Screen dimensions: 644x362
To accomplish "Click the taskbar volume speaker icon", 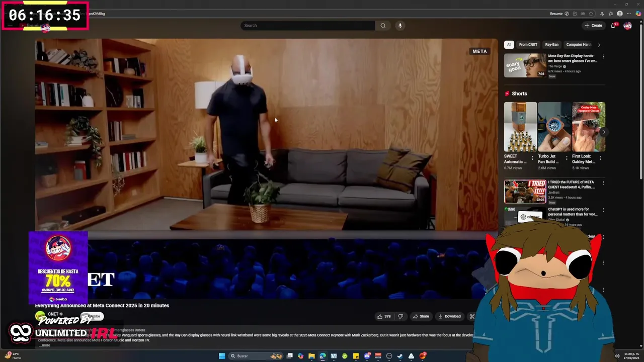I will point(617,356).
